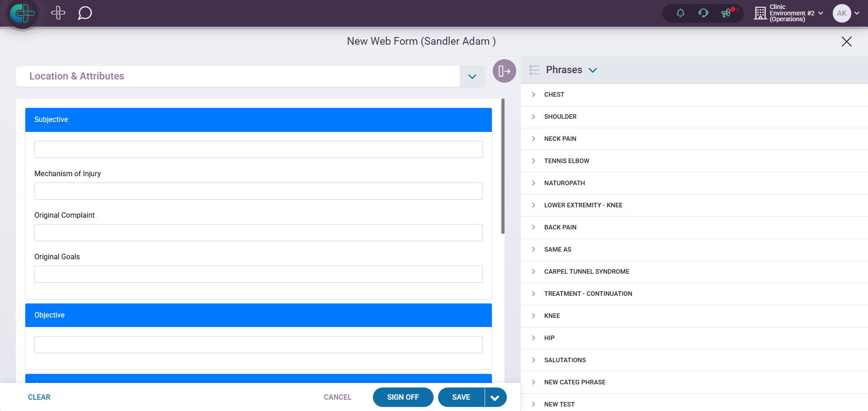Open the AK user profile menu
This screenshot has height=411, width=868.
(x=846, y=13)
